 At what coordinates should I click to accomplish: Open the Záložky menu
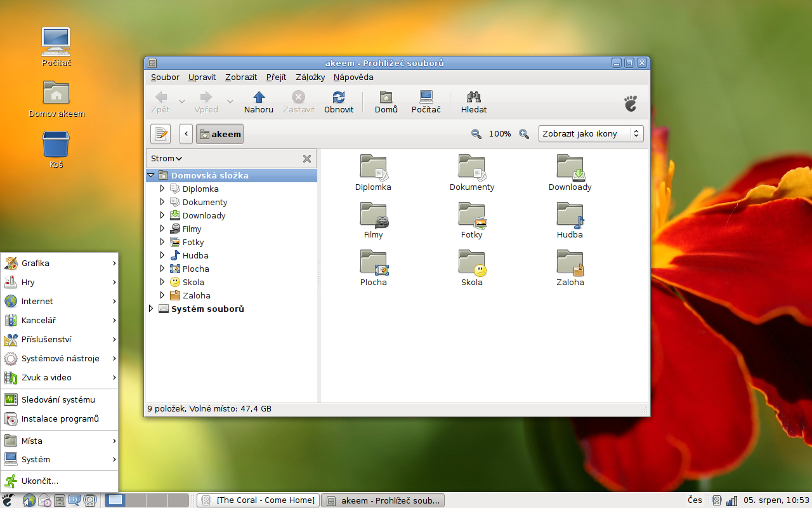[310, 77]
